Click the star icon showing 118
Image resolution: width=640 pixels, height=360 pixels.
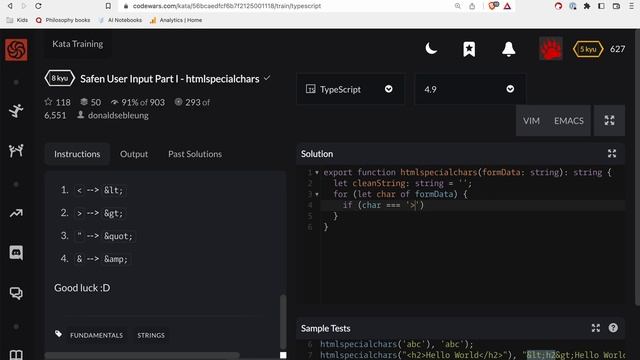(48, 102)
